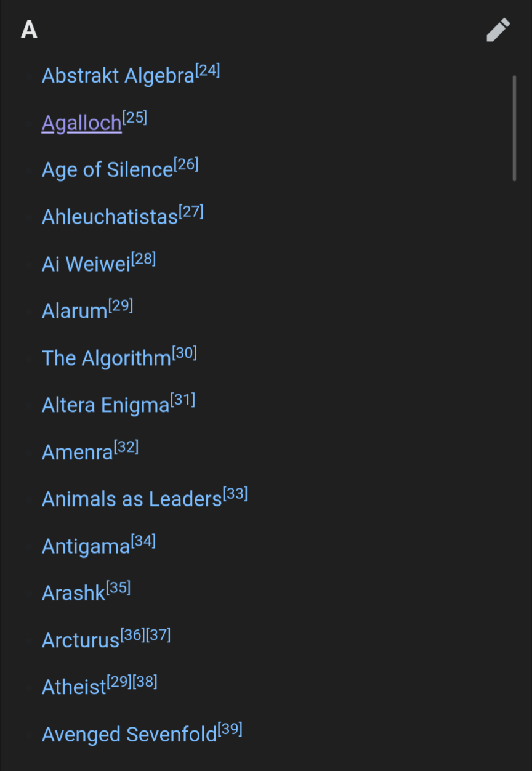Open the Arashk article link
This screenshot has width=532, height=771.
coord(74,594)
